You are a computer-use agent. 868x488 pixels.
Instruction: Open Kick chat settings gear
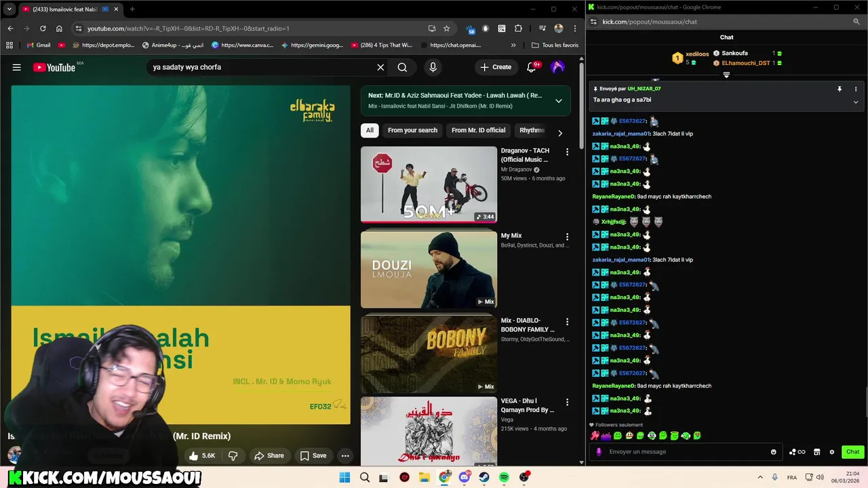click(831, 452)
